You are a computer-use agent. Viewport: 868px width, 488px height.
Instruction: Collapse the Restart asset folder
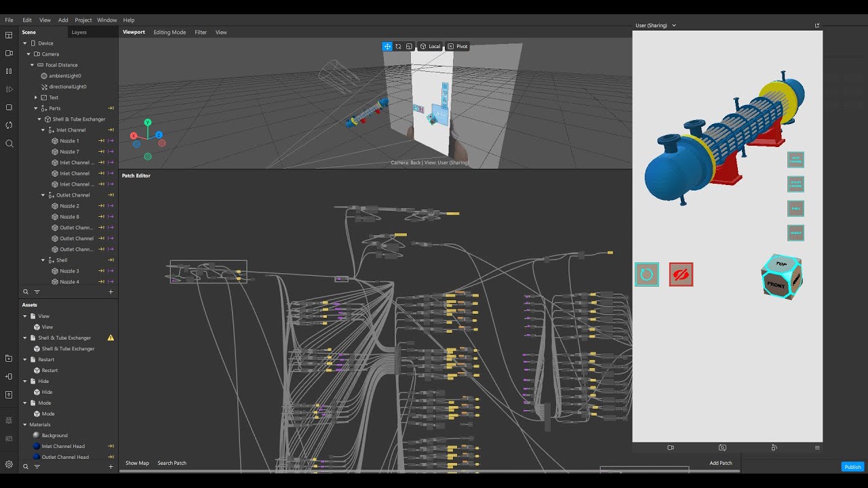[x=25, y=360]
